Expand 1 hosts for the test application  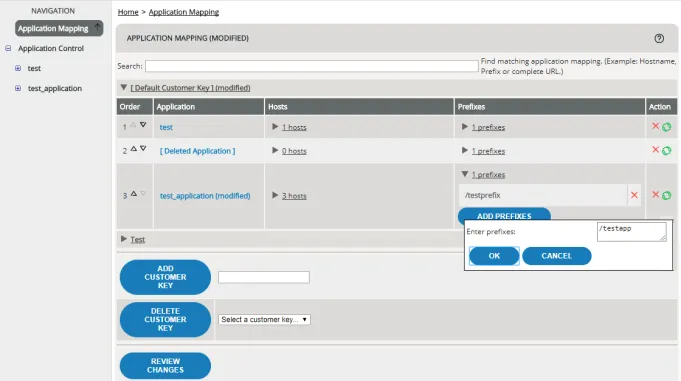(x=275, y=127)
